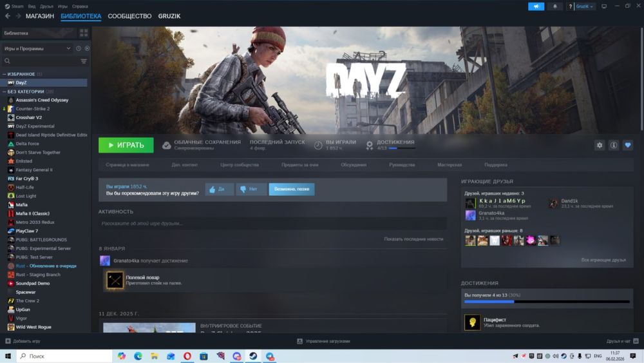Open the Игры и Программы filter dropdown
644x363 pixels.
37,48
